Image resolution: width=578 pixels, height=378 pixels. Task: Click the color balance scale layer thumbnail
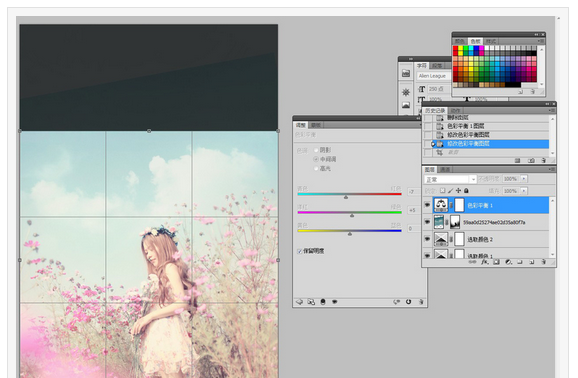[x=441, y=205]
